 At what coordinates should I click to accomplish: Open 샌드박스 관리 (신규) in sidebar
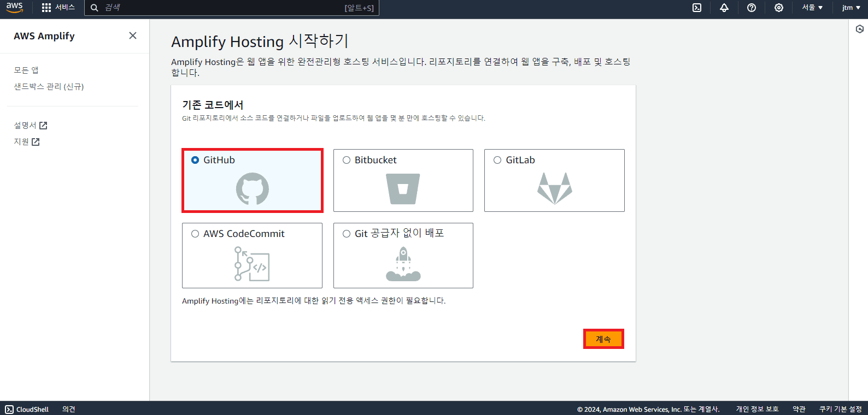click(x=49, y=86)
